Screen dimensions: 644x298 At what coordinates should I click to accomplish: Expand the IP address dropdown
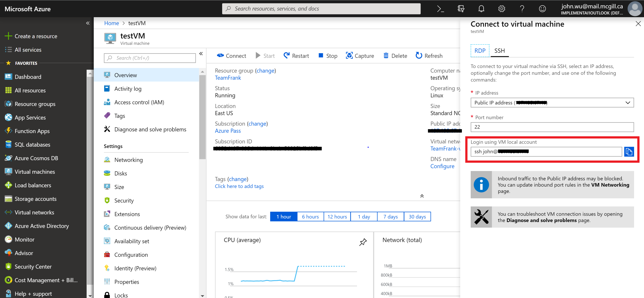coord(552,103)
